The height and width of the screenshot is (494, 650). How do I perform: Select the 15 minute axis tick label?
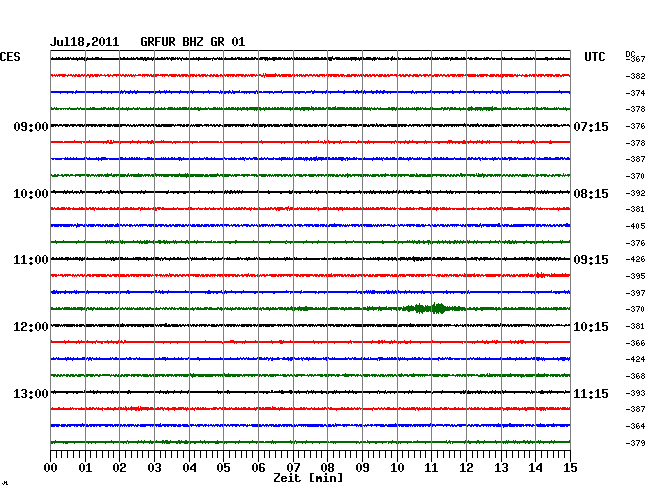click(570, 468)
